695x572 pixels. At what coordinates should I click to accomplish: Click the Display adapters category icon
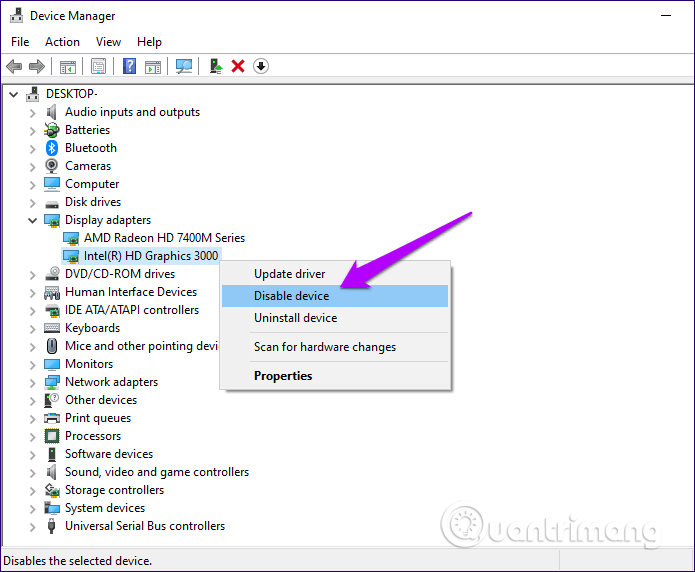pos(52,220)
